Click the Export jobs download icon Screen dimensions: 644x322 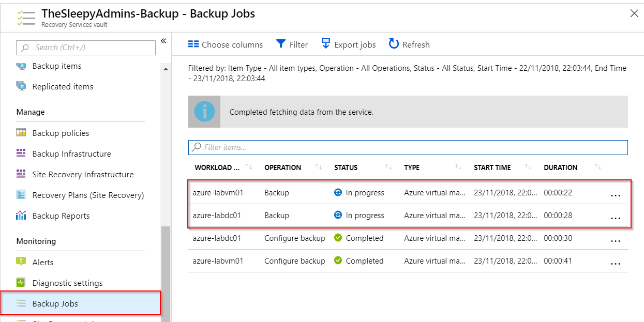326,44
